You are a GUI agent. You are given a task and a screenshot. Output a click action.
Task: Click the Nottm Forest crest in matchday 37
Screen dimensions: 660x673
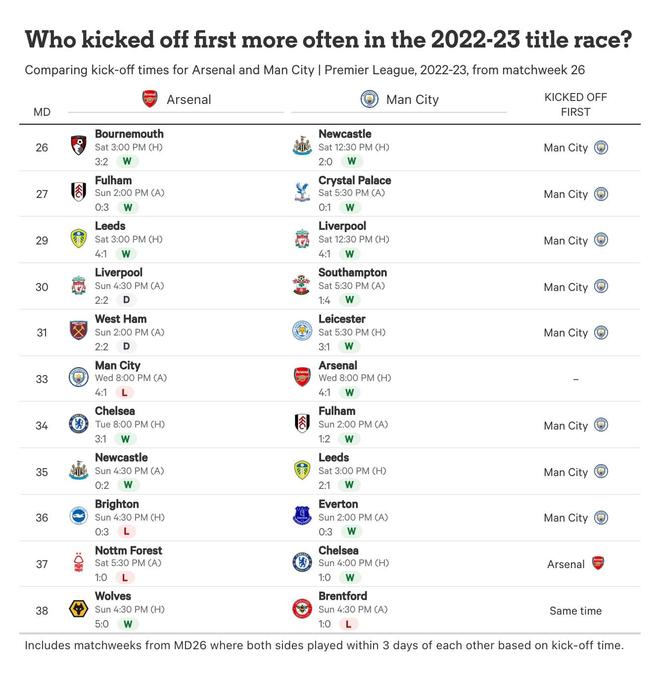(x=78, y=563)
